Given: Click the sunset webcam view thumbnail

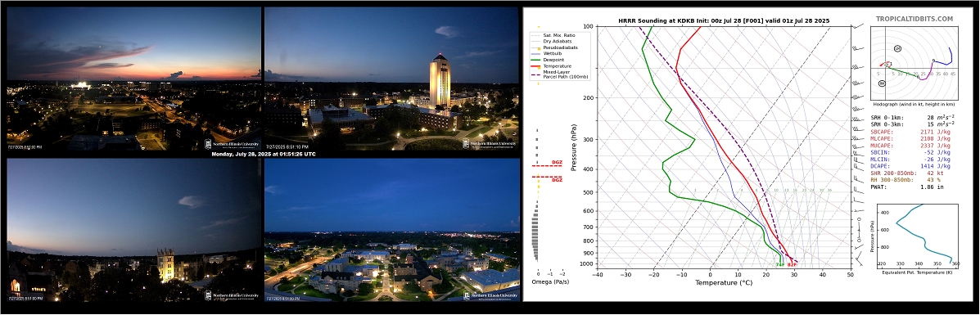Looking at the screenshot, I should pyautogui.click(x=133, y=79).
